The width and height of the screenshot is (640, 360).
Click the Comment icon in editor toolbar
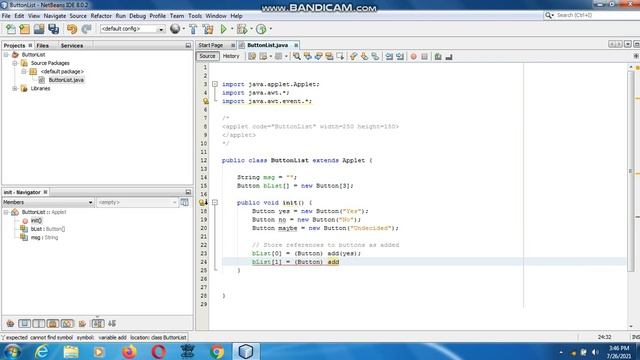[x=438, y=56]
